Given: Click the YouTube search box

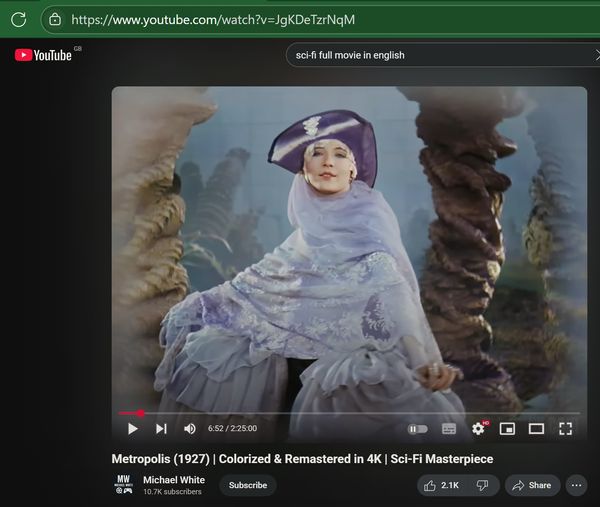Looking at the screenshot, I should click(430, 55).
